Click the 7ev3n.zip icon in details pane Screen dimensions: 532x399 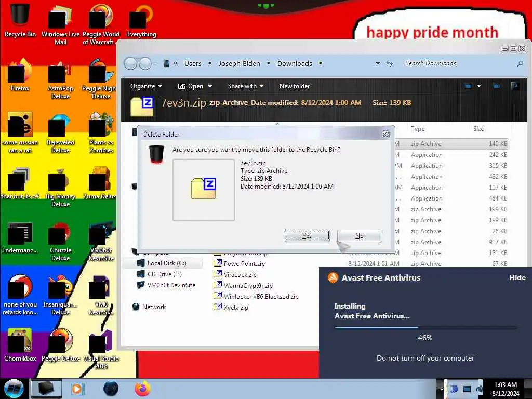(x=142, y=106)
